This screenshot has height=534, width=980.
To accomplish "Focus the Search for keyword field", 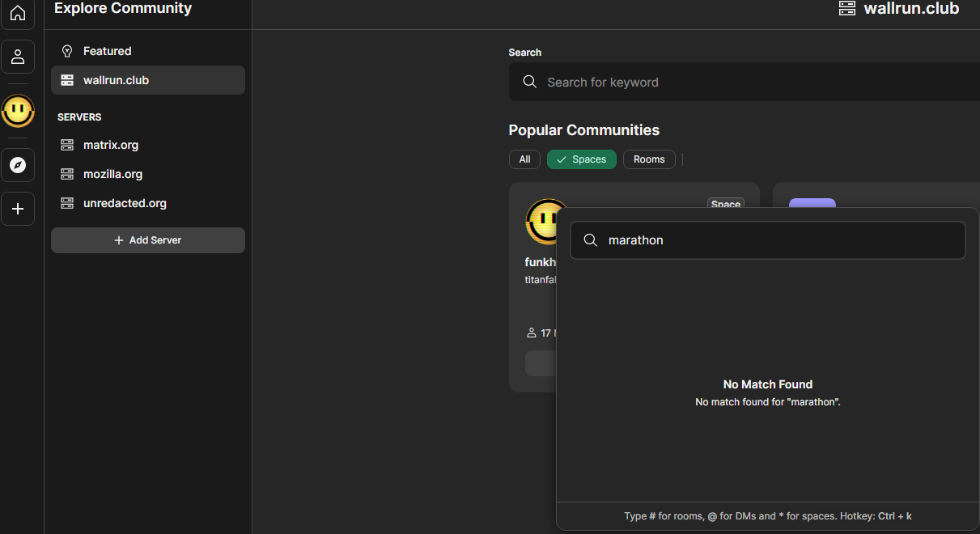I will 744,82.
